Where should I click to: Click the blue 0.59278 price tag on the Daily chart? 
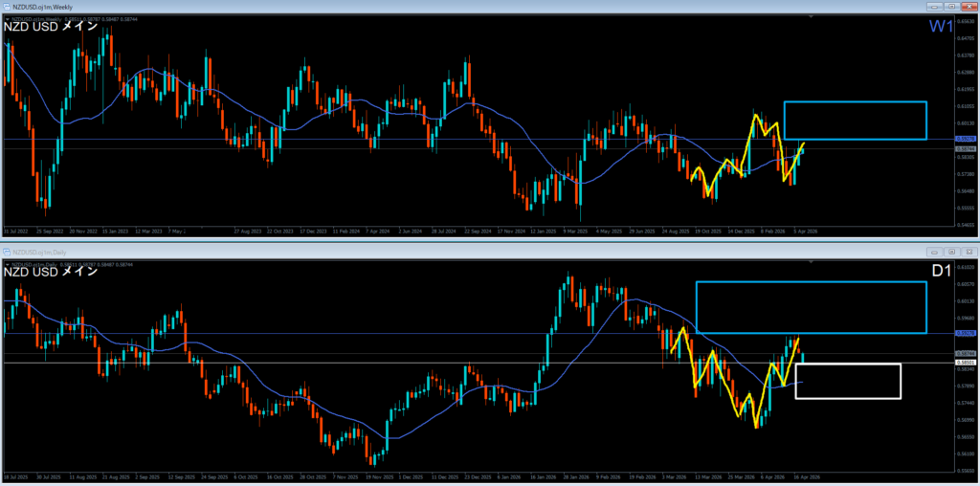coord(965,334)
